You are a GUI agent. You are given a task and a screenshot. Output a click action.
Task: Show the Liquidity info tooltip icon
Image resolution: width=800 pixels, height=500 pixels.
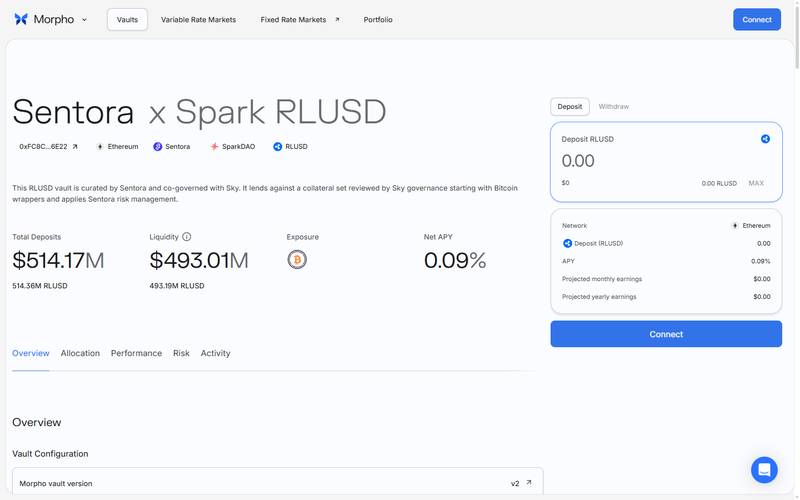(x=187, y=237)
